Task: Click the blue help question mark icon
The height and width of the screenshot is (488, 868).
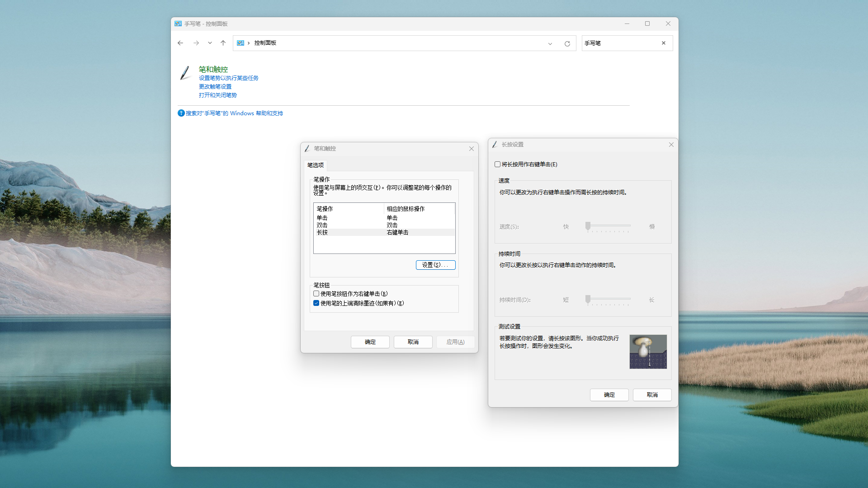Action: (x=181, y=113)
